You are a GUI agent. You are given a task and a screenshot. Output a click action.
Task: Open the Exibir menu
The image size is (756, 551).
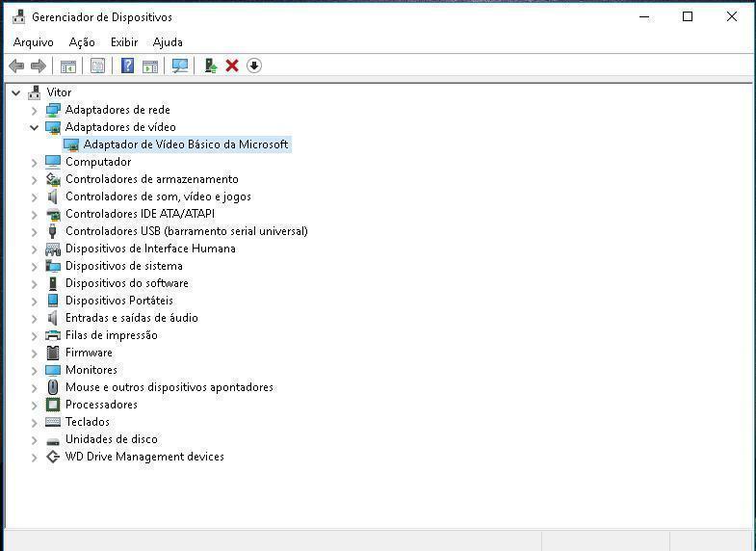click(124, 42)
